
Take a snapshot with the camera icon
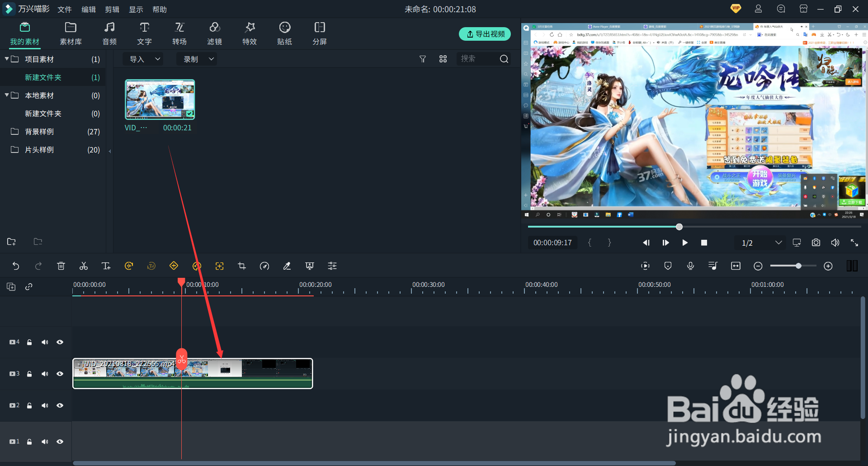816,243
